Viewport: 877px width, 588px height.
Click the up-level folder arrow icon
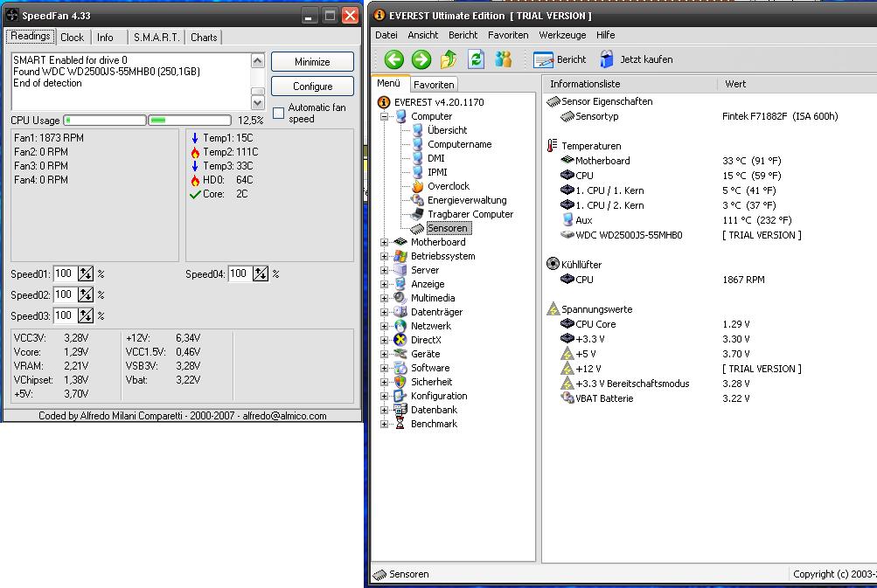click(448, 59)
